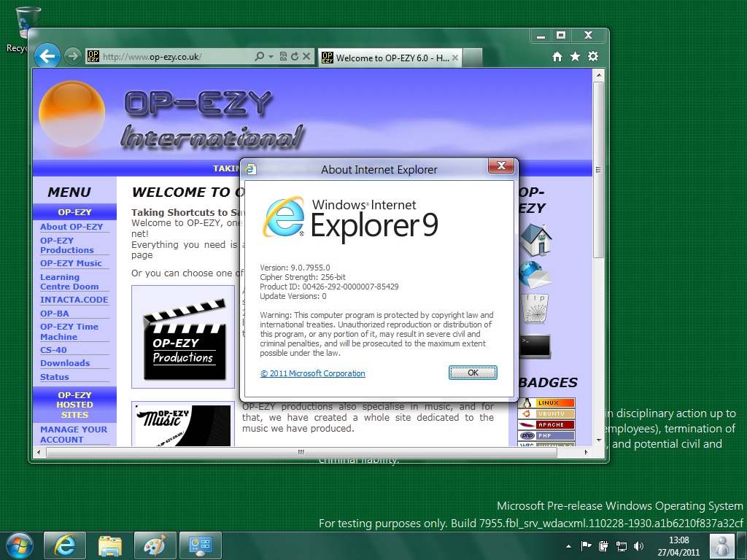Open the CS-40 menu link

coord(53,349)
